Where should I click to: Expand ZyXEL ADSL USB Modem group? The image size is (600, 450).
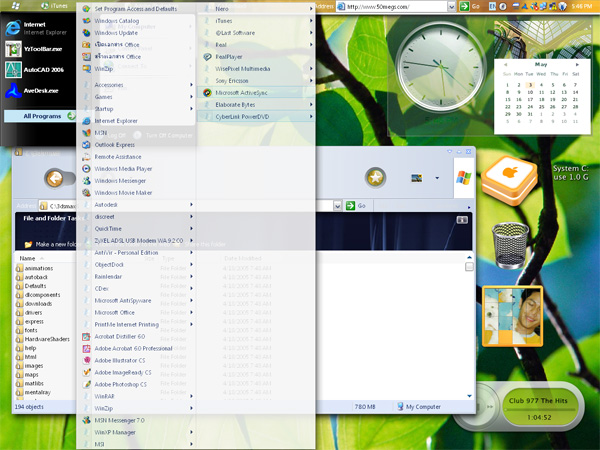click(x=138, y=241)
